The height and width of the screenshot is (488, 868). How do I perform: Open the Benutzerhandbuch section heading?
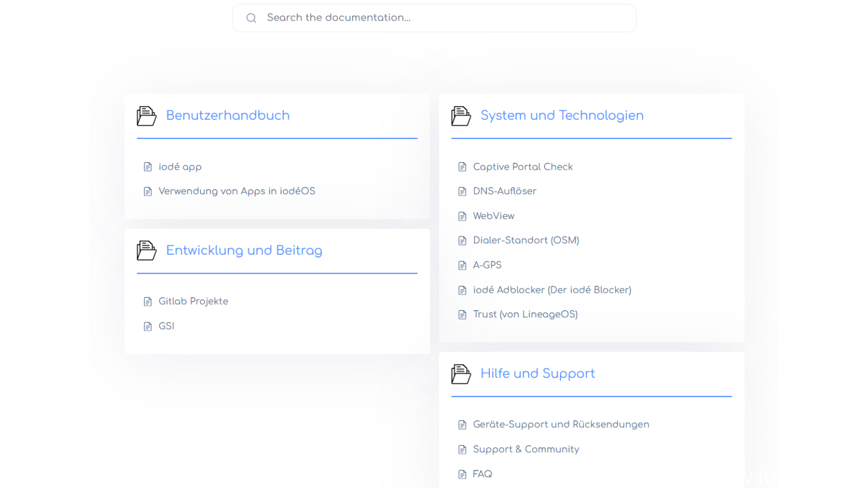click(x=228, y=115)
